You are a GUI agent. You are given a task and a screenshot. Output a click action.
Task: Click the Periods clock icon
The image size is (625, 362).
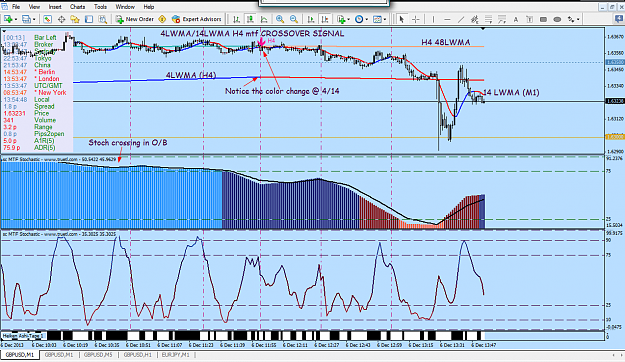[x=359, y=19]
